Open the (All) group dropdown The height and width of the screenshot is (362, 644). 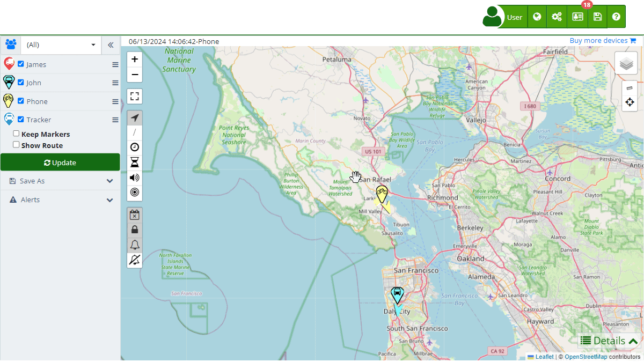tap(61, 45)
